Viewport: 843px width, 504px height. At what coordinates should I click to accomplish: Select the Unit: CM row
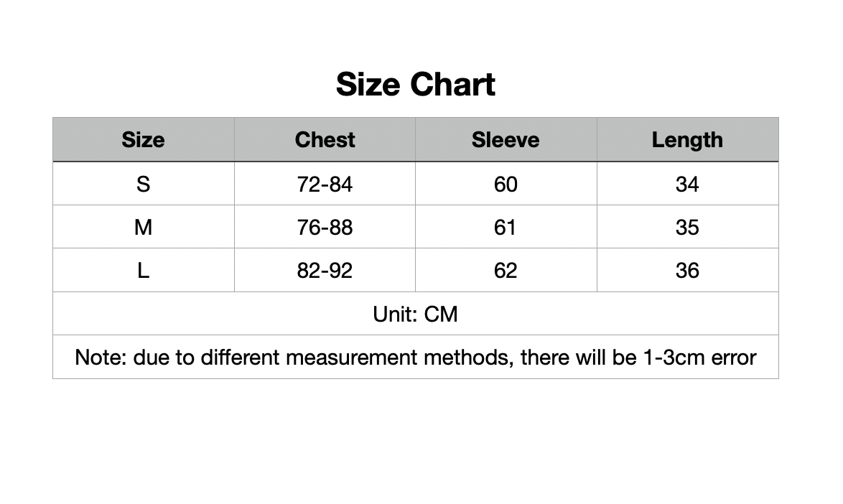[x=415, y=314]
